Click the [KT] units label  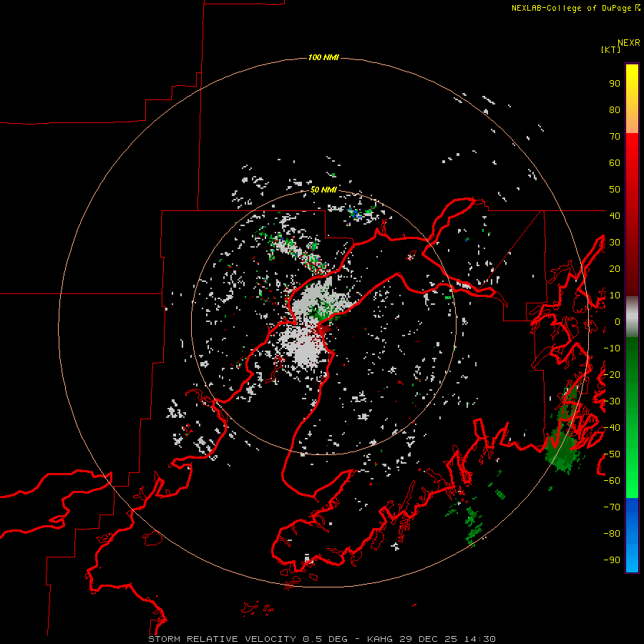(611, 49)
